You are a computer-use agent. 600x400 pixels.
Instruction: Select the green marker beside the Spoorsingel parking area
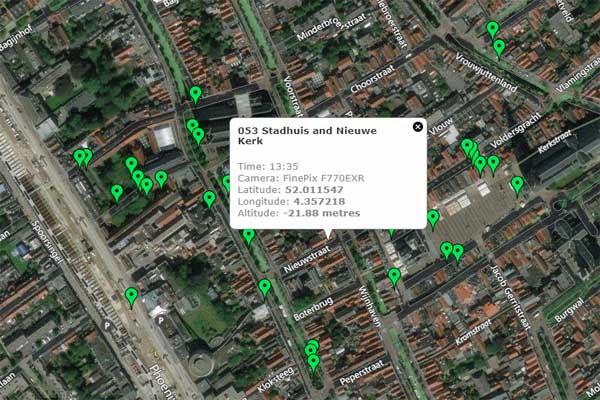coord(131,297)
